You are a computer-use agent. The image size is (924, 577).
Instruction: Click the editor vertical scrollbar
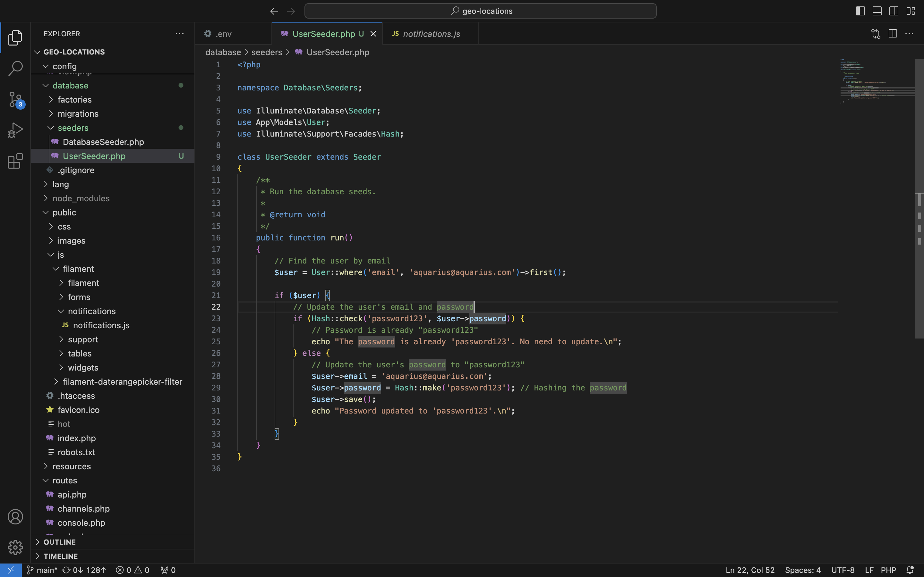(x=919, y=198)
